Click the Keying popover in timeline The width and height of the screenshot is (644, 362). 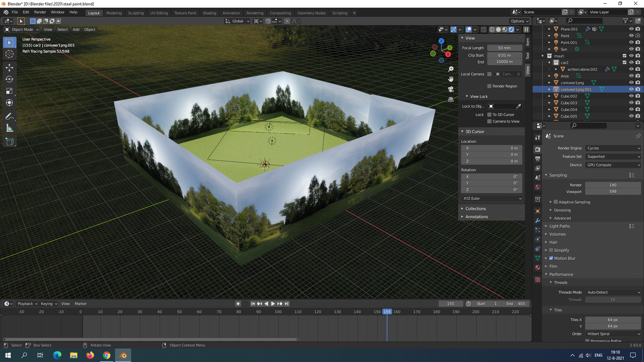(49, 304)
